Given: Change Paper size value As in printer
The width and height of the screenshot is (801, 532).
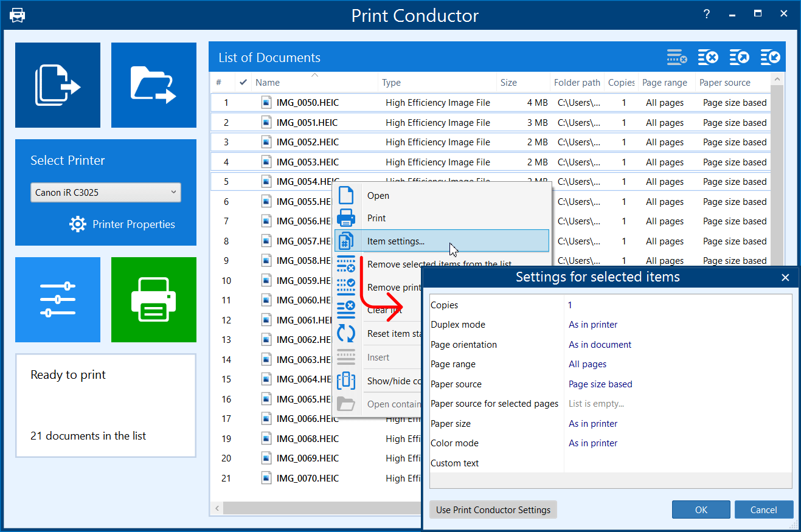Looking at the screenshot, I should click(593, 423).
